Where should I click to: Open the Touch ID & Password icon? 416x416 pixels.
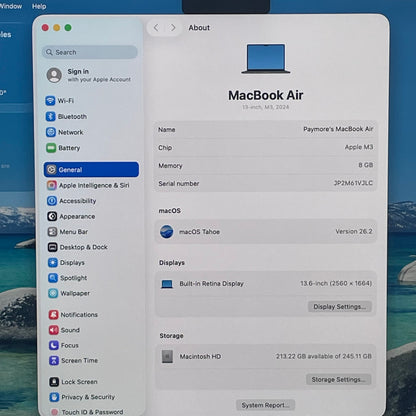click(55, 412)
